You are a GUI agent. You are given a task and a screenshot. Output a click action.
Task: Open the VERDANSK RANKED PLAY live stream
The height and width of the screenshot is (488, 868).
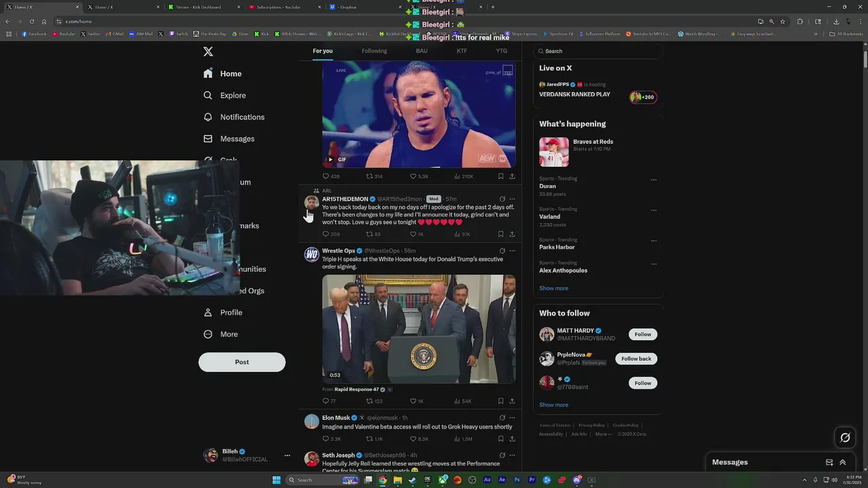[x=574, y=95]
